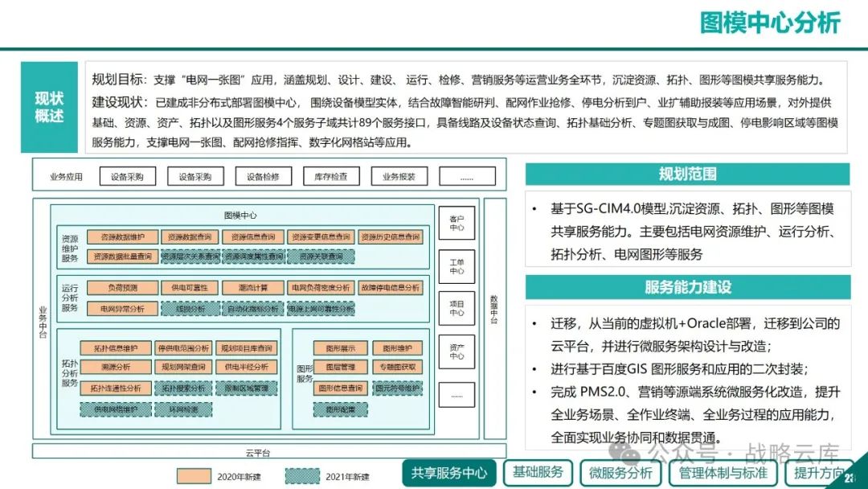
Task: Select the 供电可靠性 service box
Action: (x=190, y=288)
